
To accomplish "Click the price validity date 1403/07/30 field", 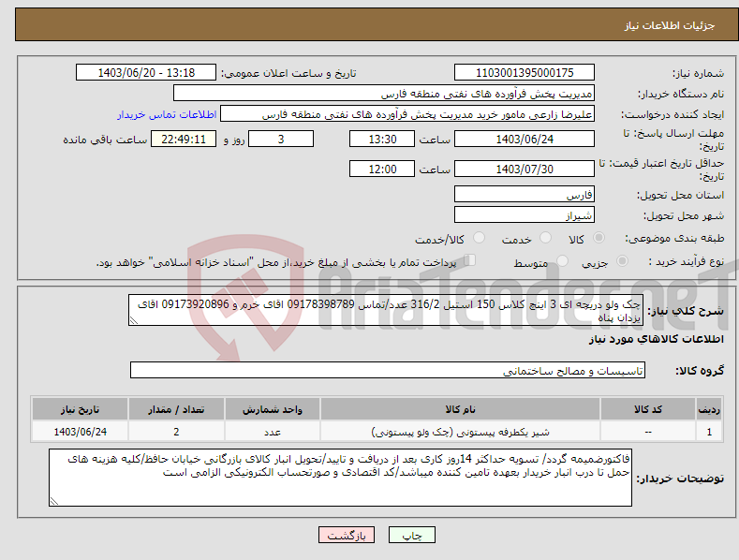I will [525, 169].
